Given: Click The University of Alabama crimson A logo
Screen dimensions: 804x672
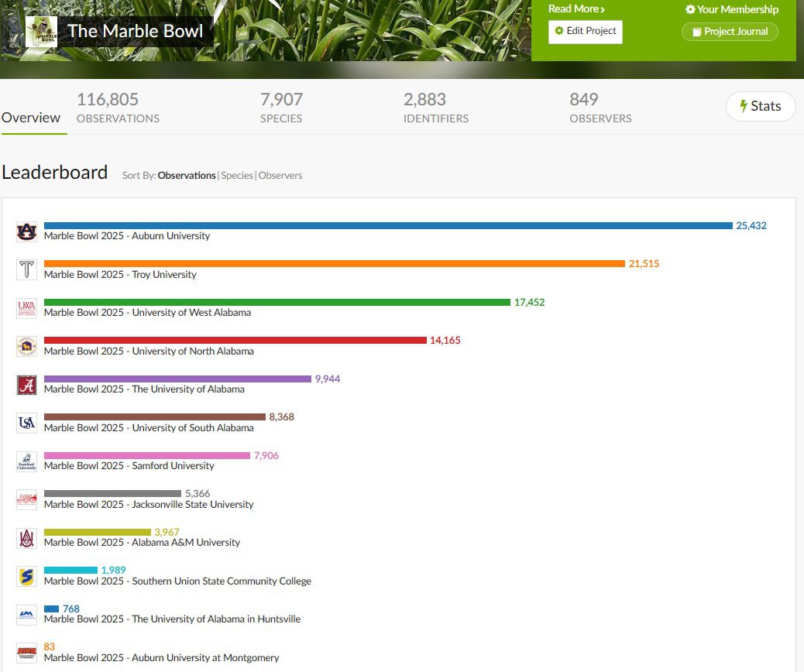Looking at the screenshot, I should pyautogui.click(x=26, y=385).
